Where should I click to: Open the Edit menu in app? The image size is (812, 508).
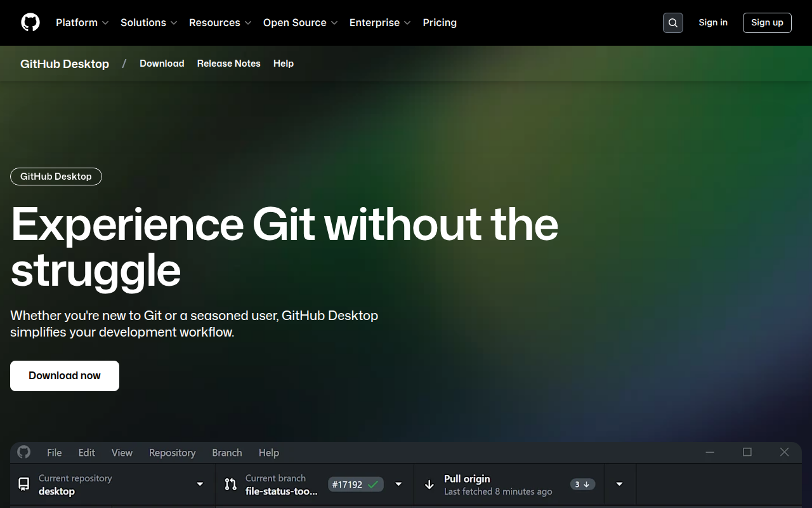[87, 453]
